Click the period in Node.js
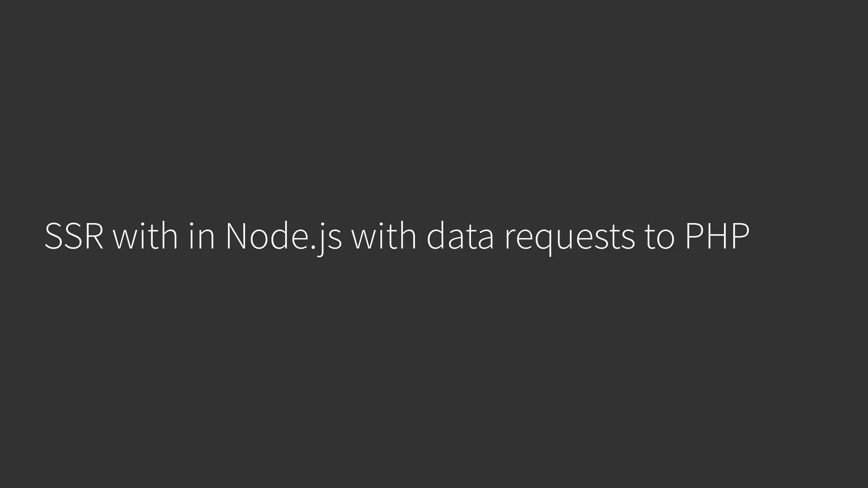This screenshot has height=488, width=868. point(314,247)
